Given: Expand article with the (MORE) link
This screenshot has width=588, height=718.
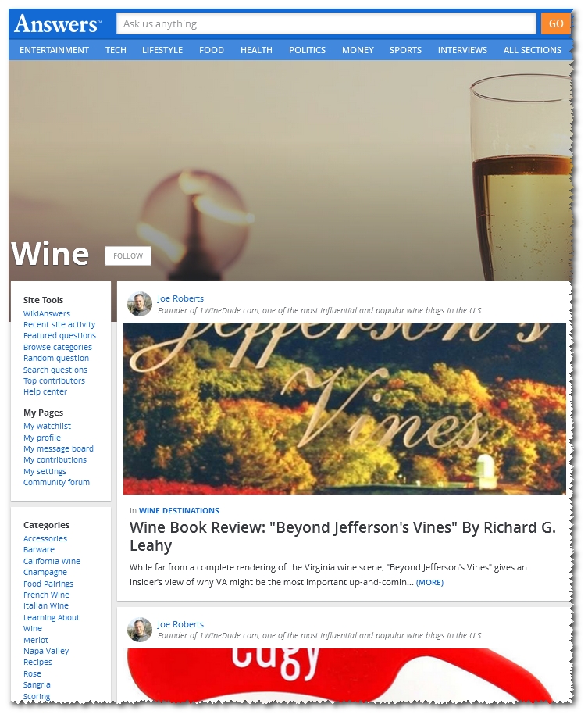Looking at the screenshot, I should click(429, 583).
